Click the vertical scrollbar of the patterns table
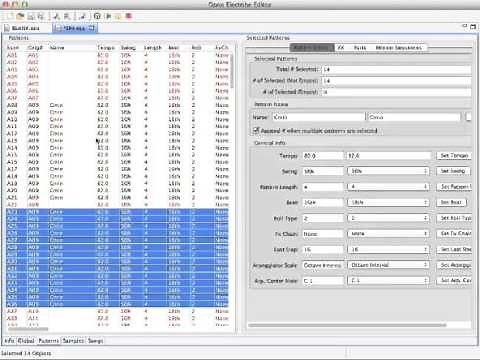Image resolution: width=480 pixels, height=360 pixels. pos(232,72)
